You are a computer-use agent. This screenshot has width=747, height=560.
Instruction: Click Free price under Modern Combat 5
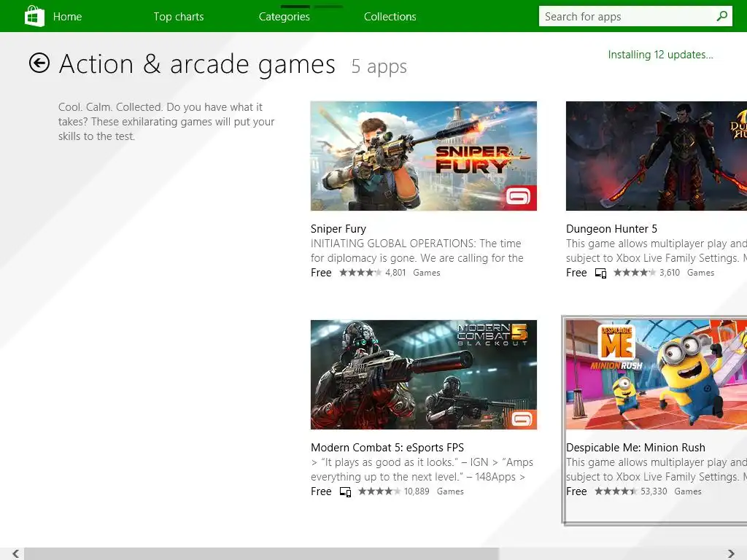click(321, 491)
